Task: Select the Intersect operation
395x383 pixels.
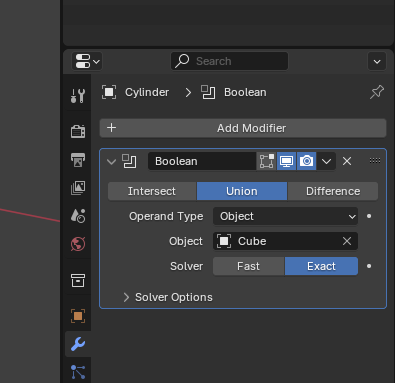Action: 152,191
